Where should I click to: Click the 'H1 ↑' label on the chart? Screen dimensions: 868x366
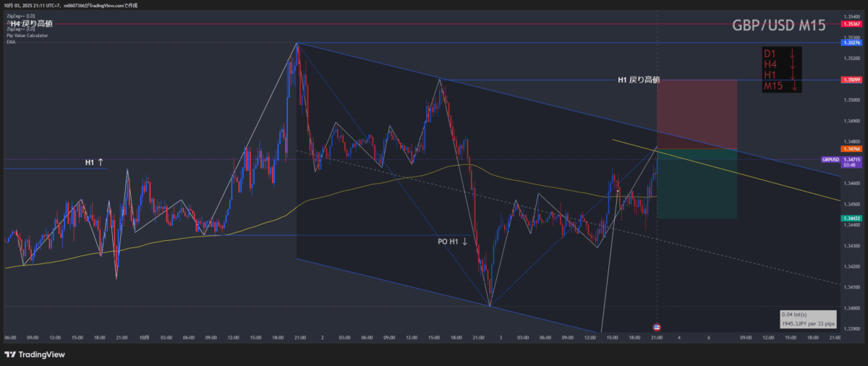point(94,163)
